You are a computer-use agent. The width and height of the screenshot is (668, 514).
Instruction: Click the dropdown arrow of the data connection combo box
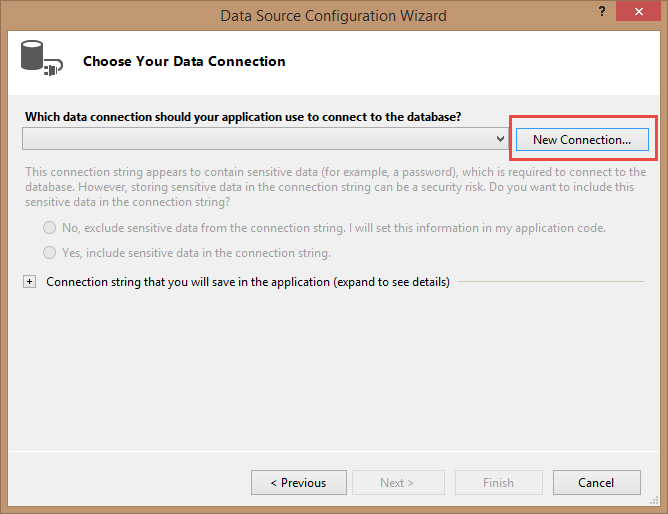point(500,139)
